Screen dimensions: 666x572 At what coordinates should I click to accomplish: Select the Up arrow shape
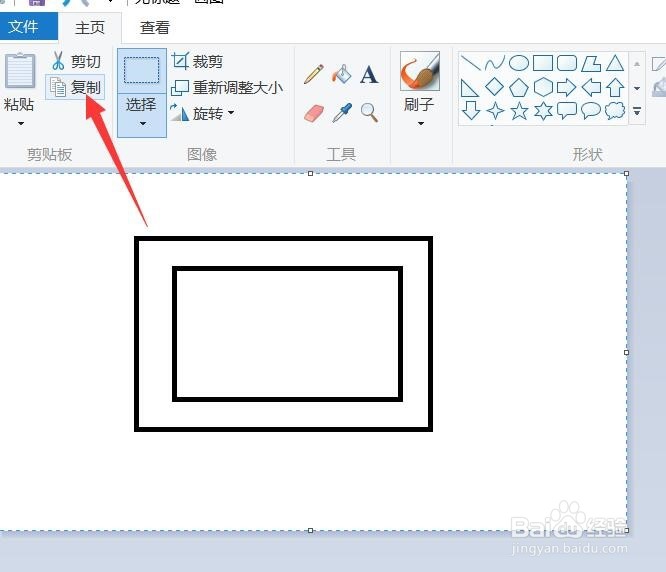click(x=615, y=88)
